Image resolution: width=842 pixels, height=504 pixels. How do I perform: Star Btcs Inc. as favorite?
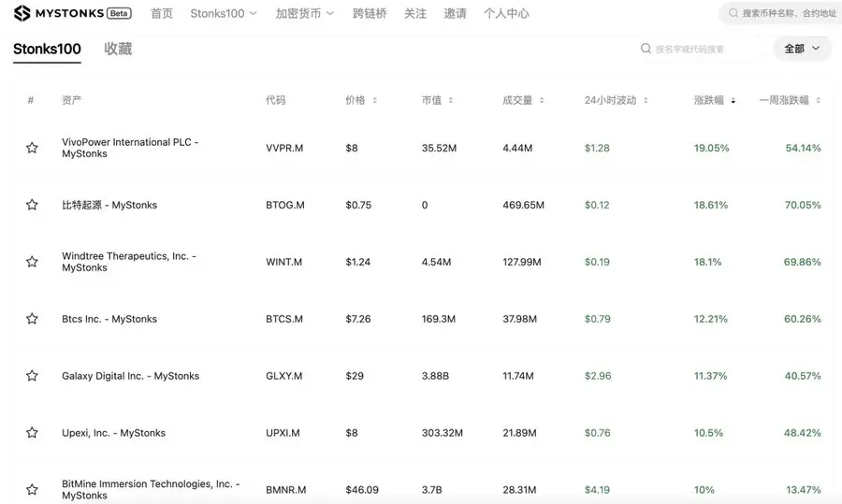32,318
